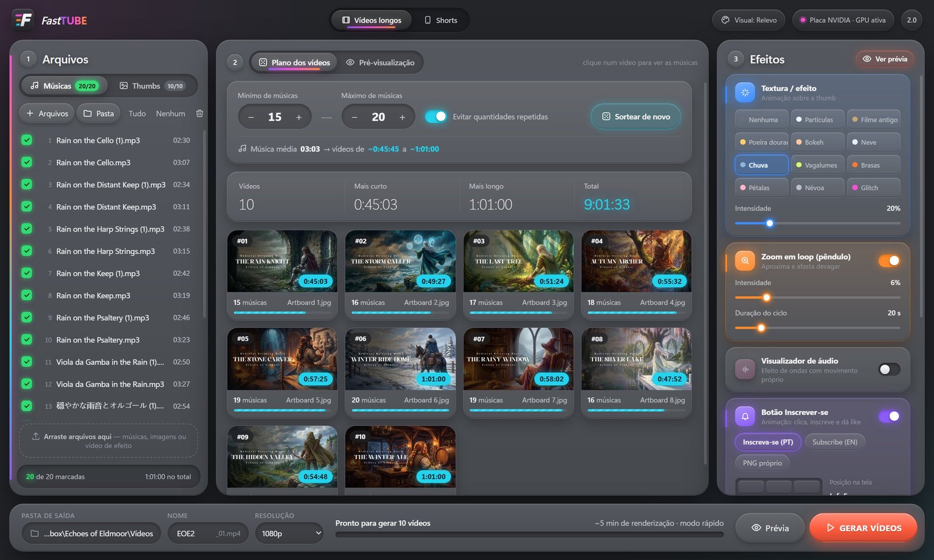The image size is (934, 560).
Task: Click the trash icon in Arquivos toolbar
Action: coord(200,113)
